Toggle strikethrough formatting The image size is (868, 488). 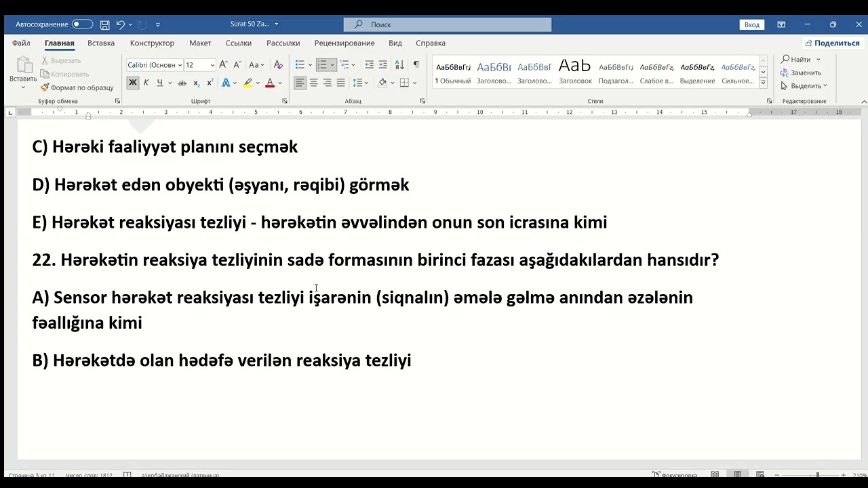(x=182, y=83)
